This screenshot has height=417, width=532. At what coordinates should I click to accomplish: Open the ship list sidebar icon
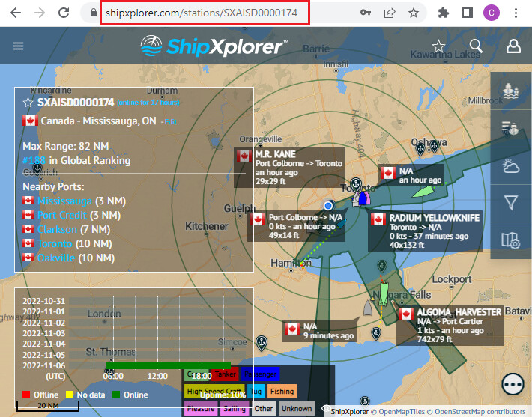point(511,128)
